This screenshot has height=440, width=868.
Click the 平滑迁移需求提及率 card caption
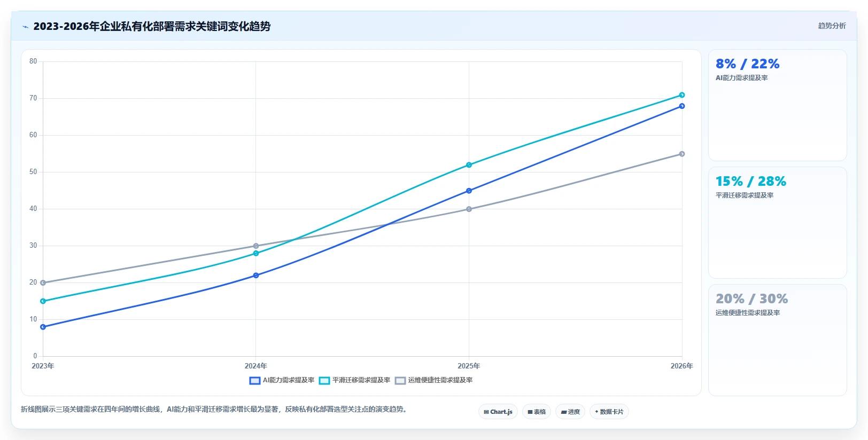(745, 195)
